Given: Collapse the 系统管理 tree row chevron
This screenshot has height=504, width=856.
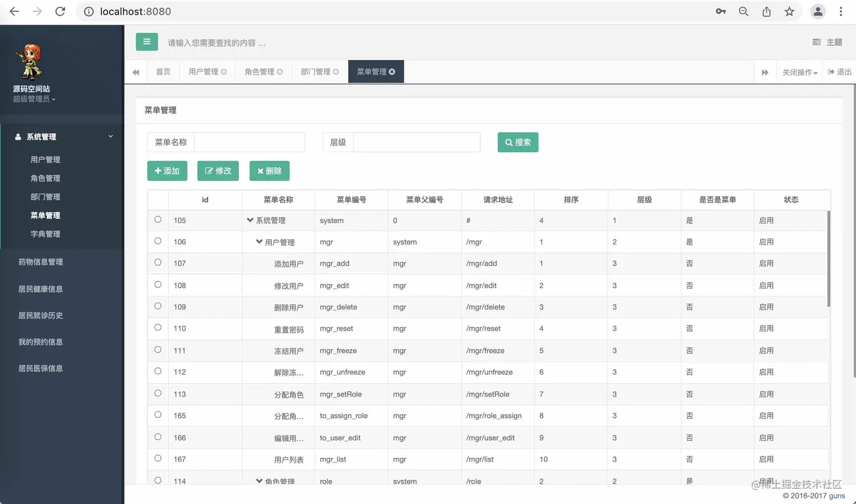Looking at the screenshot, I should [x=250, y=220].
